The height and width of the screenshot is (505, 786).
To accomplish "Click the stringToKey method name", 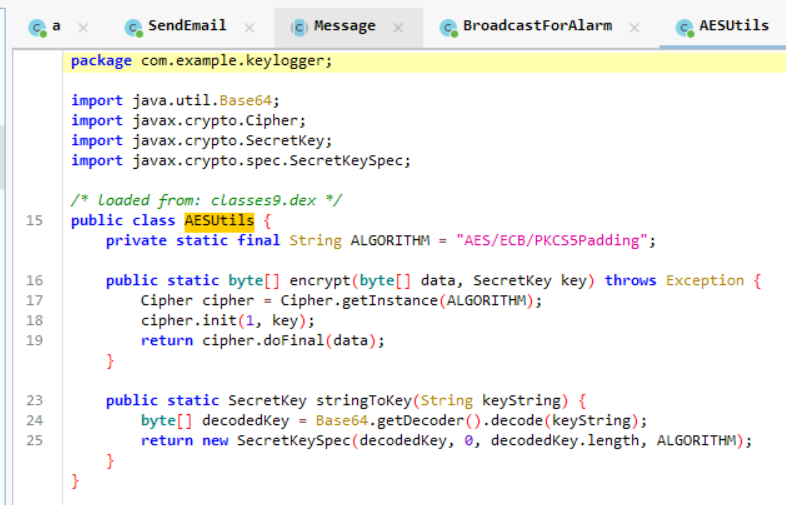I will click(x=364, y=401).
